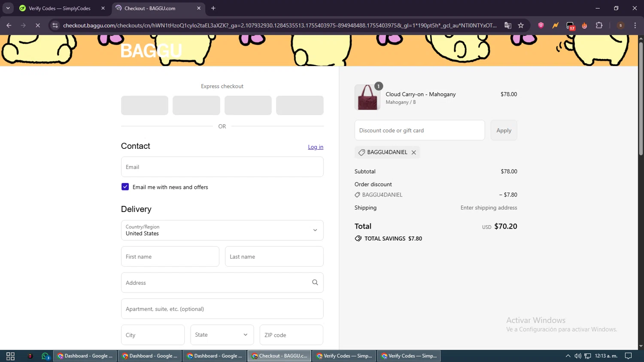Click the Apartment, suite, etc. field
The height and width of the screenshot is (362, 644).
pos(222,309)
